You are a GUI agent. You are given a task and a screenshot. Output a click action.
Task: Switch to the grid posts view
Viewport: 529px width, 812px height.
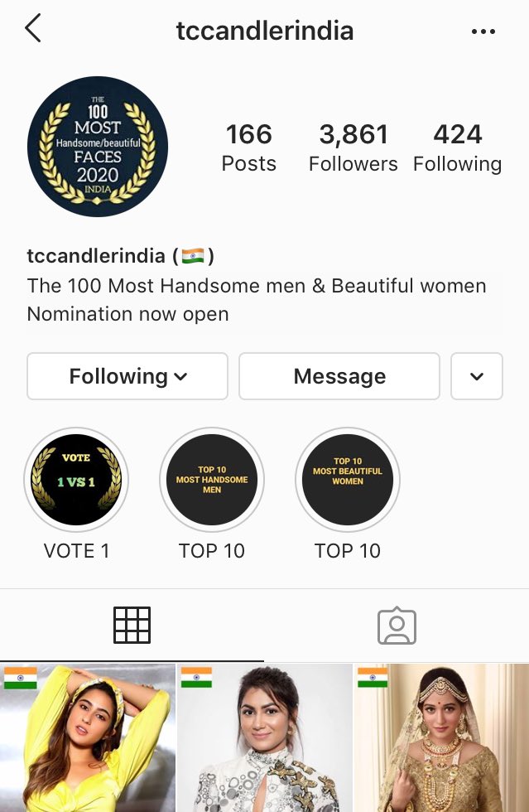[132, 625]
